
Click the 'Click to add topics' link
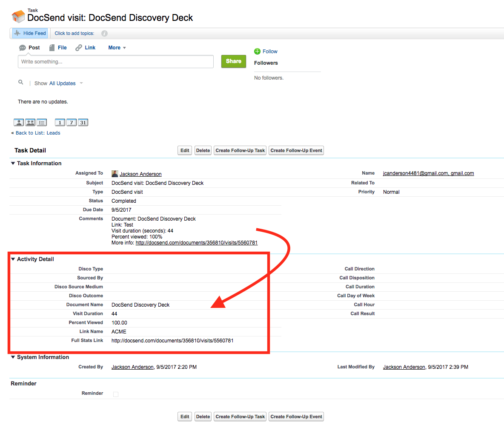point(74,34)
